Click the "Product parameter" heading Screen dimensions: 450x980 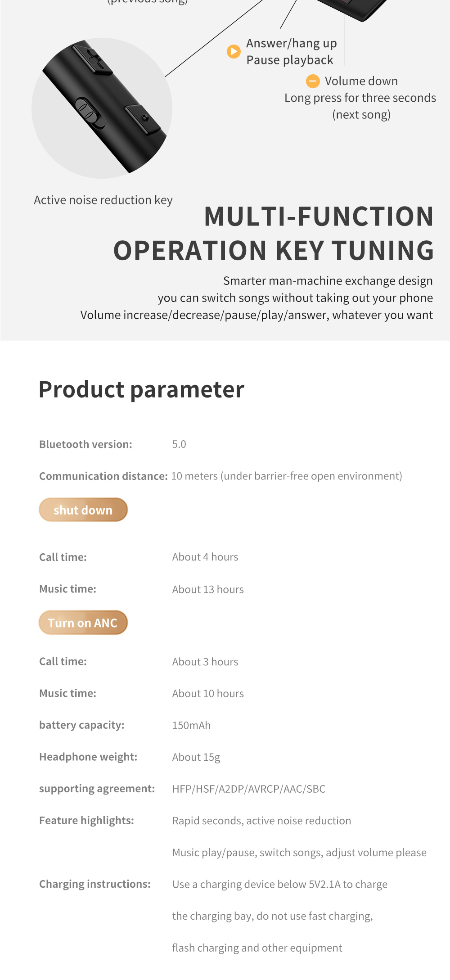click(x=141, y=389)
